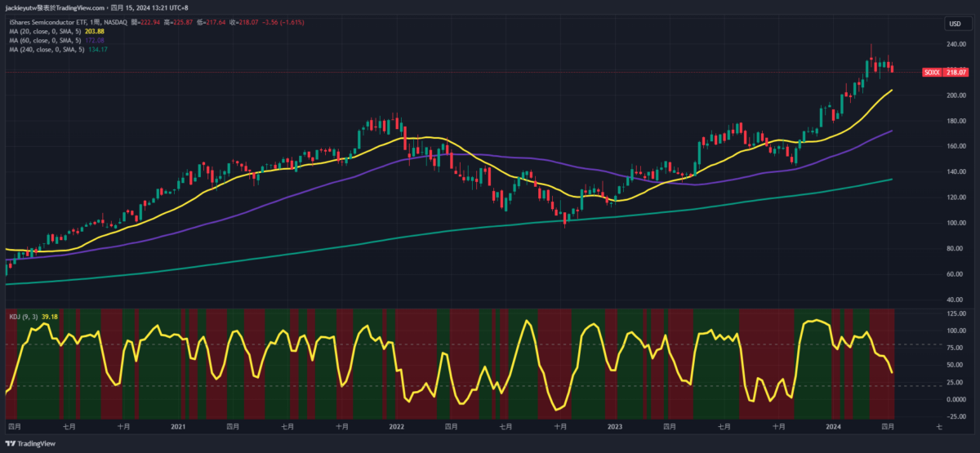Select the 218.07 current price marker
980x453 pixels.
pyautogui.click(x=956, y=73)
